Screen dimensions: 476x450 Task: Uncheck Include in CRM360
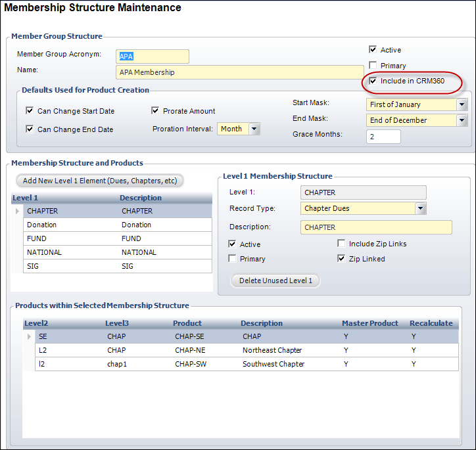pyautogui.click(x=373, y=81)
